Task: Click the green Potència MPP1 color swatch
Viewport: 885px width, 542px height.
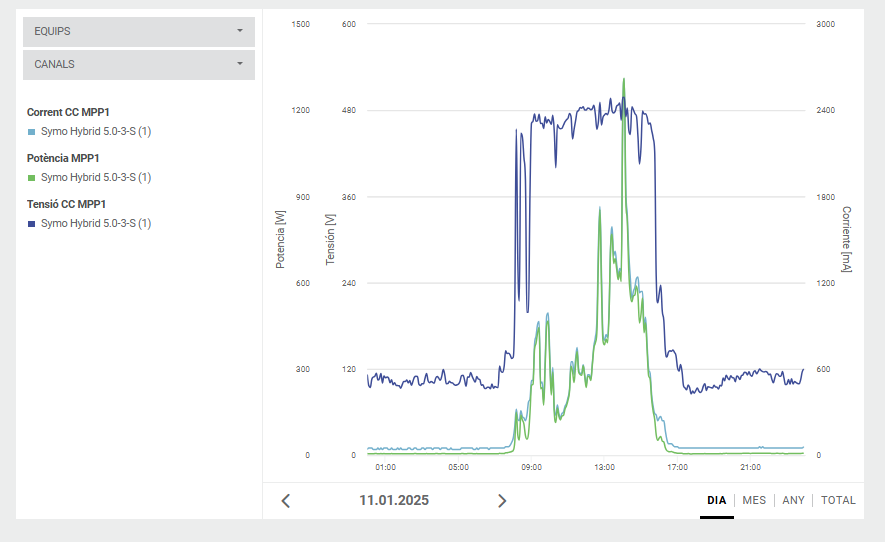Action: pos(31,178)
